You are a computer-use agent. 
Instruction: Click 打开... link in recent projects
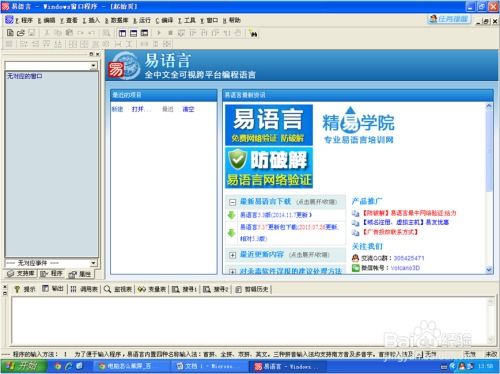(141, 109)
